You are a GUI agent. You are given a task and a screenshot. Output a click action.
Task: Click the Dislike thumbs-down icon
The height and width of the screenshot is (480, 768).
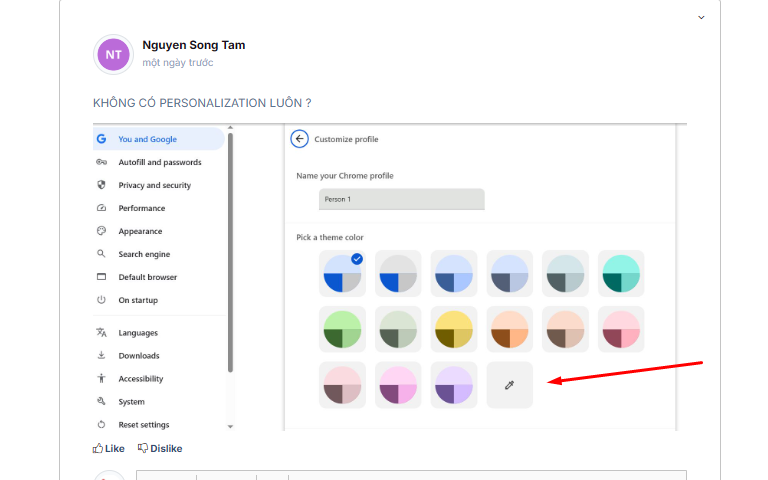click(143, 449)
